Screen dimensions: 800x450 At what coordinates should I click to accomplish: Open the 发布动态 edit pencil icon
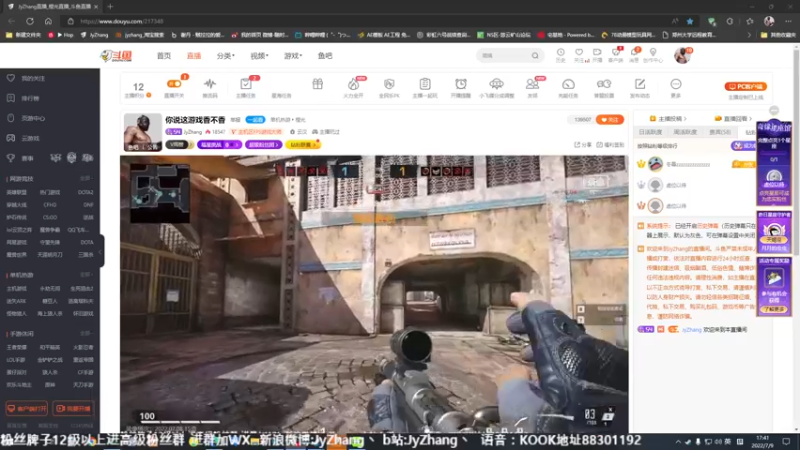pyautogui.click(x=639, y=87)
